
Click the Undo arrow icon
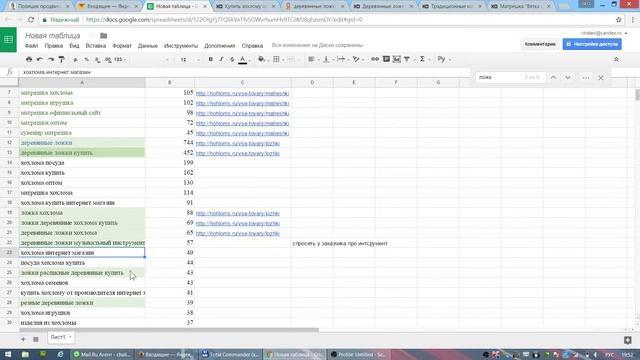(40, 60)
